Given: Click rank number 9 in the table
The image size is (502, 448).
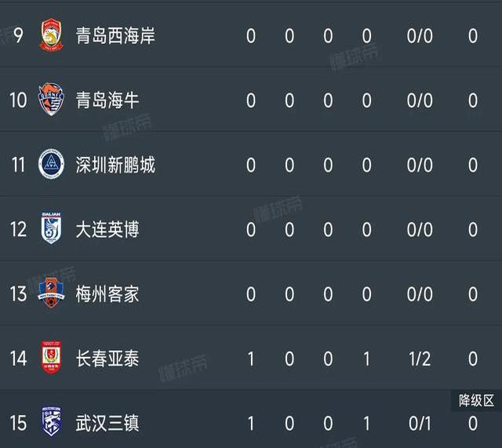Looking at the screenshot, I should point(18,36).
